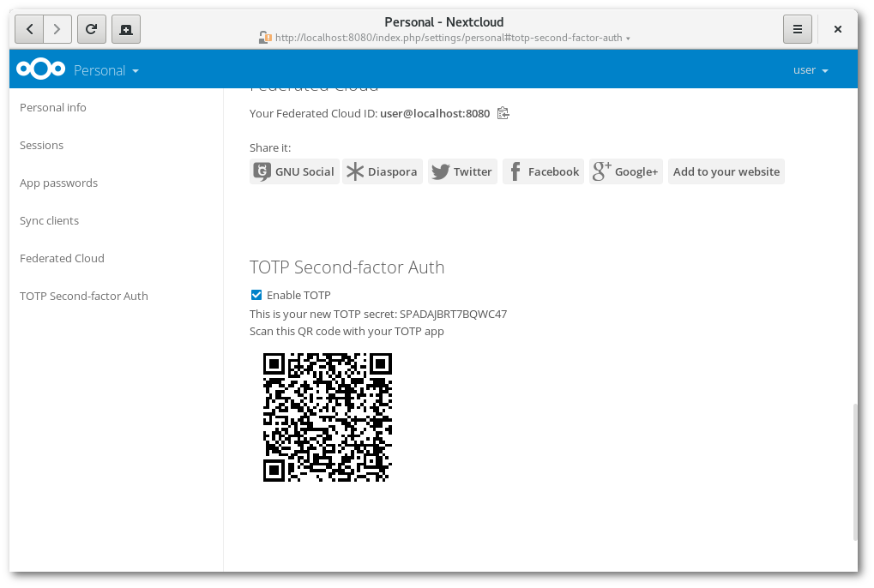Viewport: 874px width, 588px height.
Task: Share Federated Cloud ID on Twitter
Action: [x=462, y=171]
